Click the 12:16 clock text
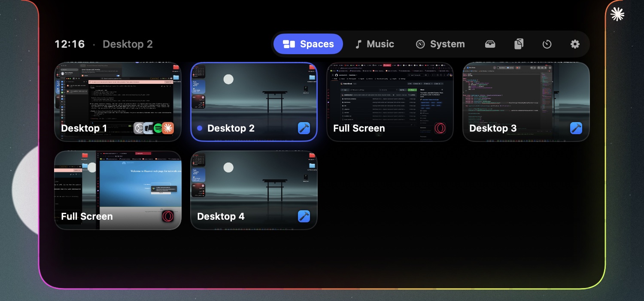The height and width of the screenshot is (301, 644). (x=70, y=44)
